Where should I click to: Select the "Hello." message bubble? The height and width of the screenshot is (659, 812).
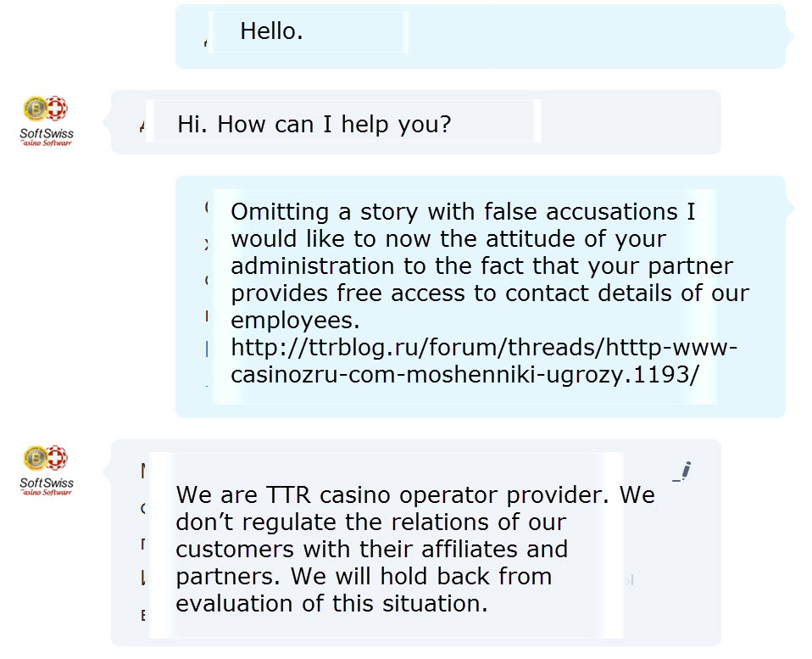pyautogui.click(x=271, y=32)
